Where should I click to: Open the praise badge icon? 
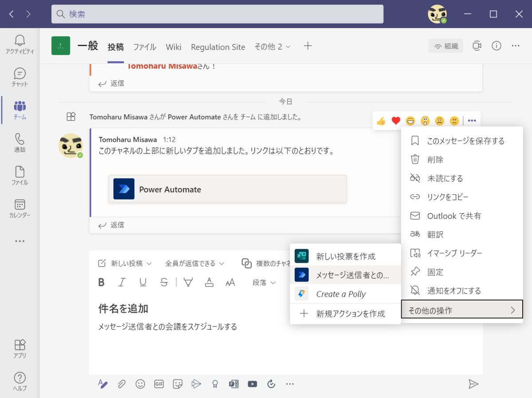point(215,384)
